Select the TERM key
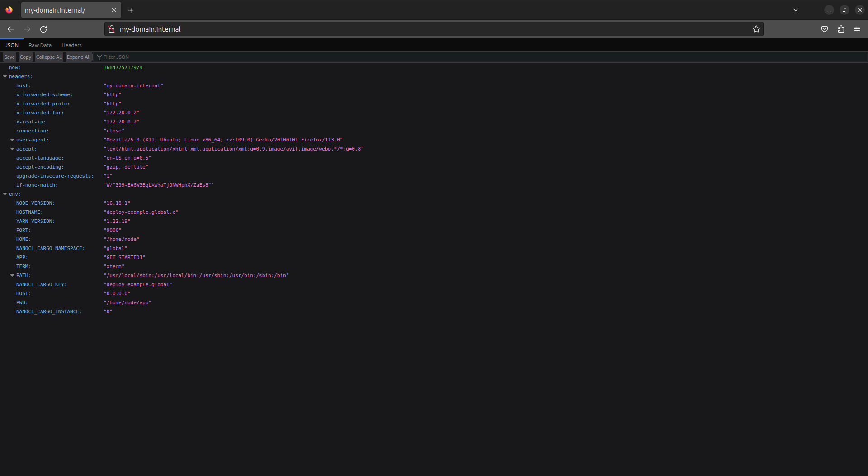Viewport: 868px width, 476px height. (24, 267)
